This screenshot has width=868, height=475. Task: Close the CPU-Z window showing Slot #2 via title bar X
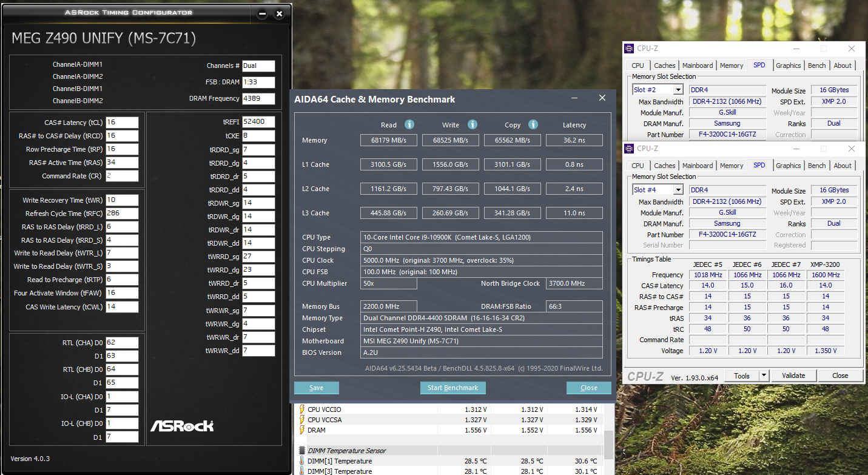click(852, 49)
